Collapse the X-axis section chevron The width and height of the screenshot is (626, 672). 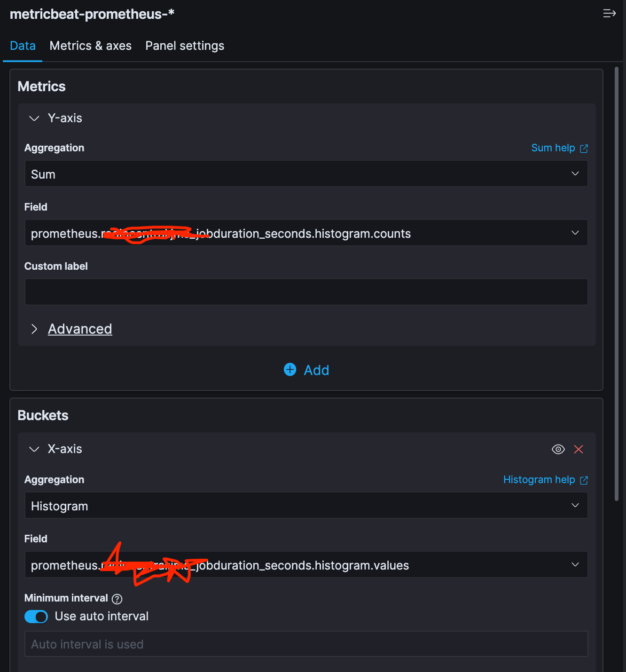34,449
